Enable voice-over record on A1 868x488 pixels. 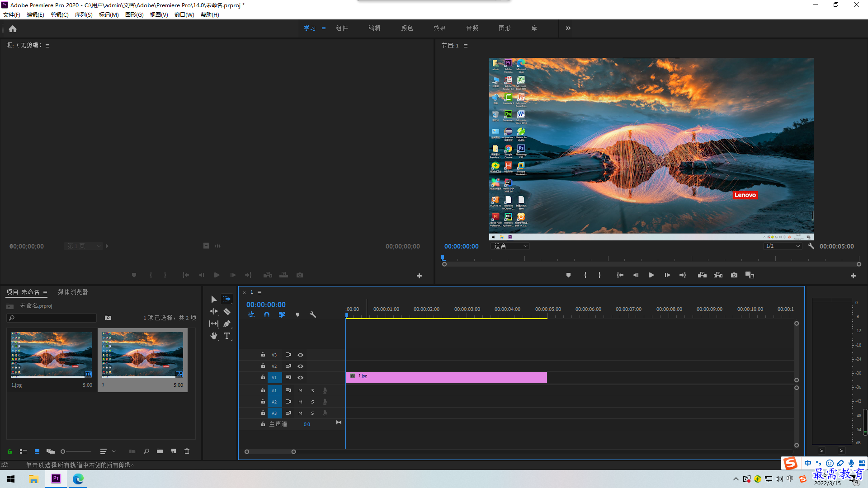click(x=325, y=390)
